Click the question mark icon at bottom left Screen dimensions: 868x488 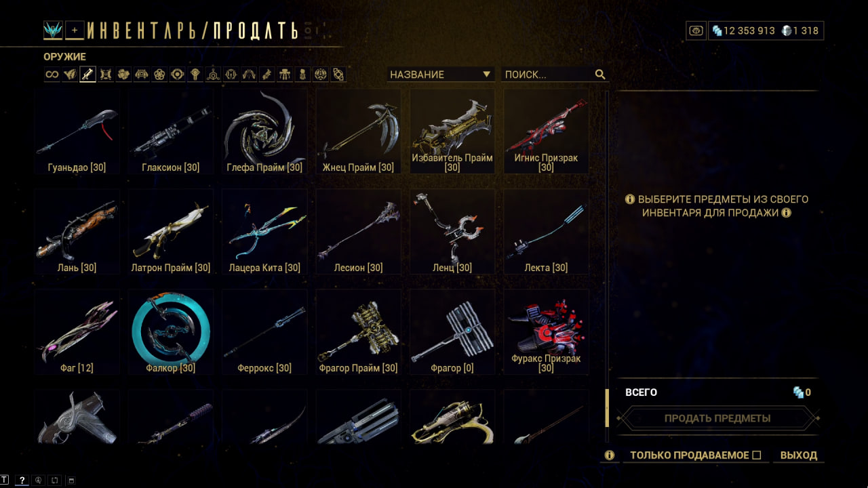pyautogui.click(x=22, y=480)
